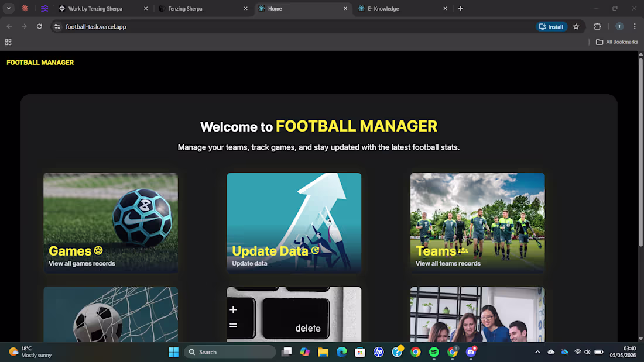Screen dimensions: 644x362
Task: Open the question-mark help app in taskbar
Action: coord(397,352)
